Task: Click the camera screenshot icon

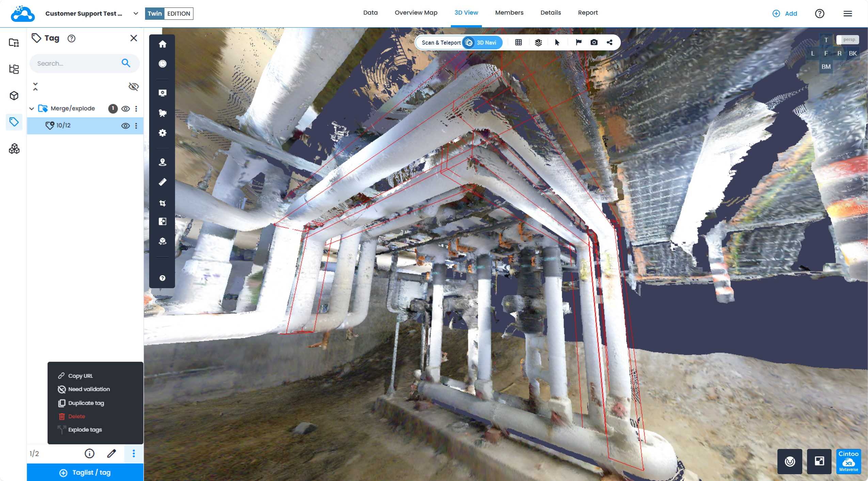Action: 594,43
